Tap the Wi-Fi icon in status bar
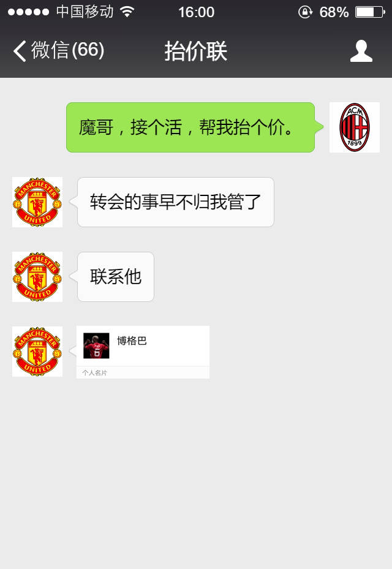The image size is (392, 569). click(127, 12)
